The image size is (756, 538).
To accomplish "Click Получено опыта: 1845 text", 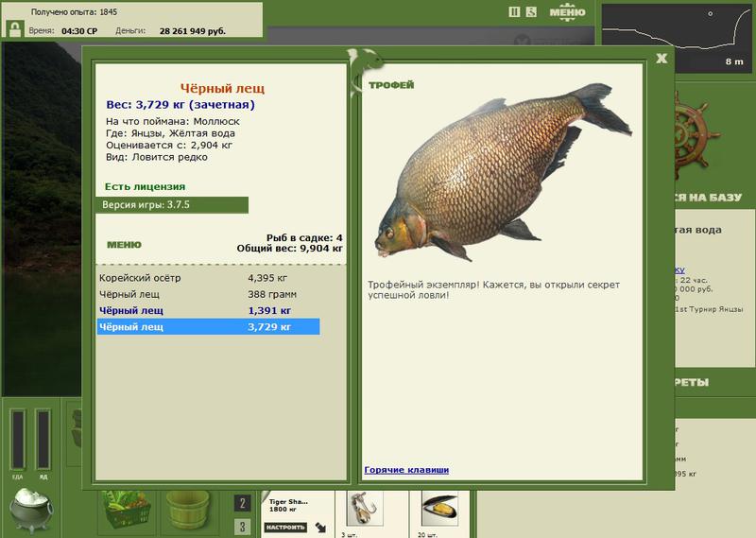I will (x=75, y=12).
